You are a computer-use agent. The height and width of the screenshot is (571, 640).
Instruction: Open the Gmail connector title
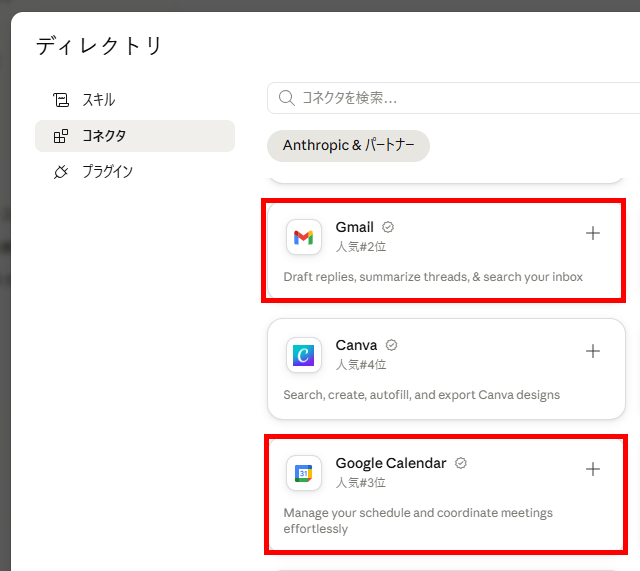pyautogui.click(x=354, y=227)
